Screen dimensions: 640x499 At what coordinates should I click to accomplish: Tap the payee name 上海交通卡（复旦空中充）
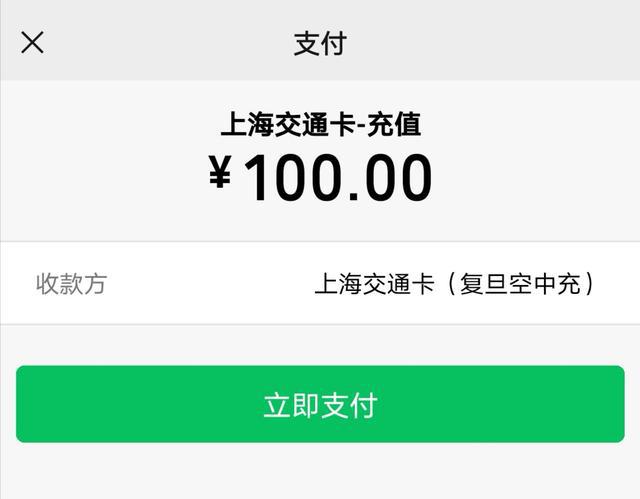(456, 284)
